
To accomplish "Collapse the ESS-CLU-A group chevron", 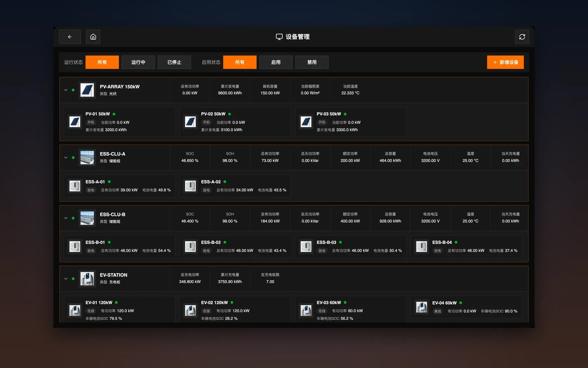I will click(66, 158).
